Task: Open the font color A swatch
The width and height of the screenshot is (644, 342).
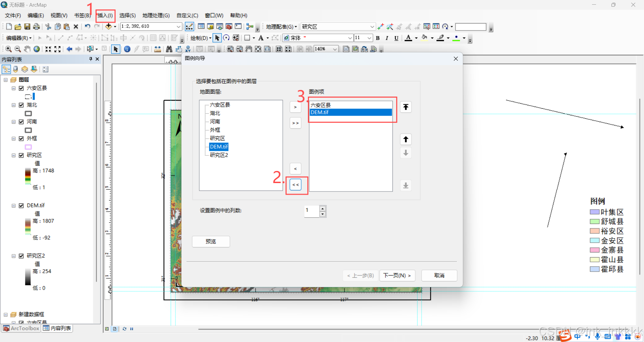Action: click(x=408, y=38)
